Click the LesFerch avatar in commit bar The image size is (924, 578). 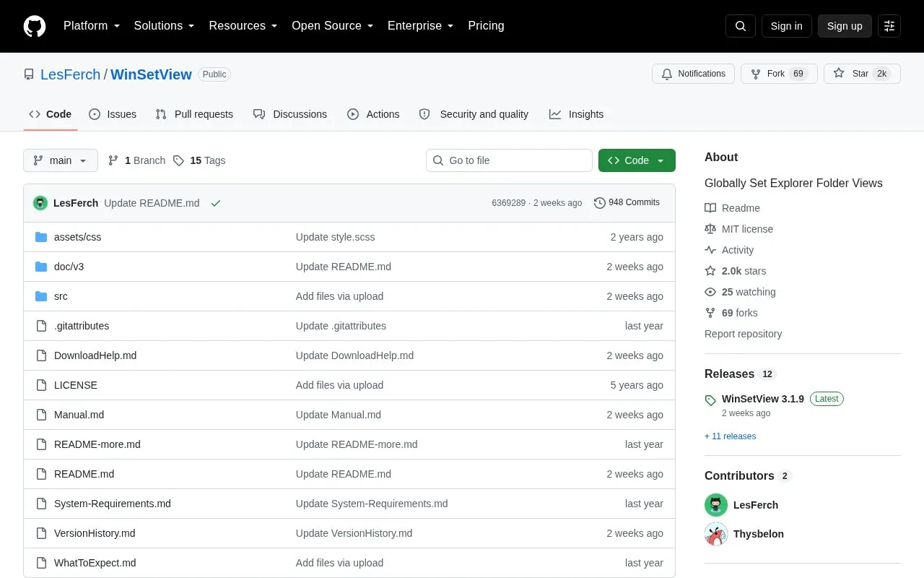tap(40, 203)
